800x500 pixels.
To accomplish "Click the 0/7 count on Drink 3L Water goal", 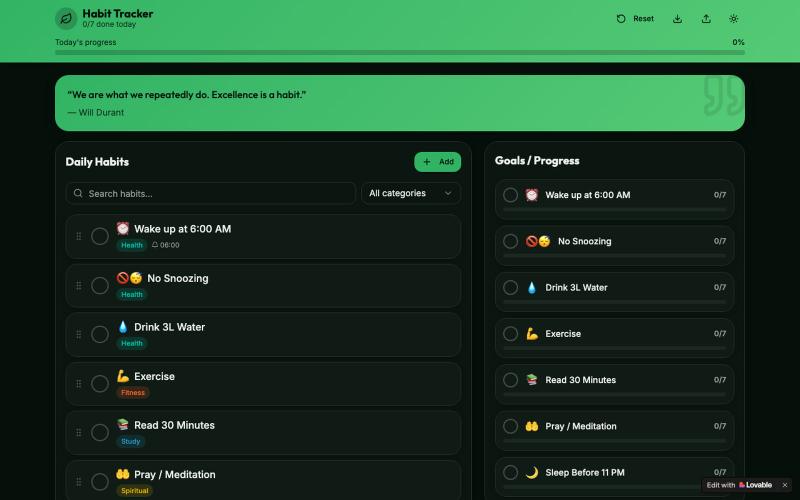I will tap(719, 288).
